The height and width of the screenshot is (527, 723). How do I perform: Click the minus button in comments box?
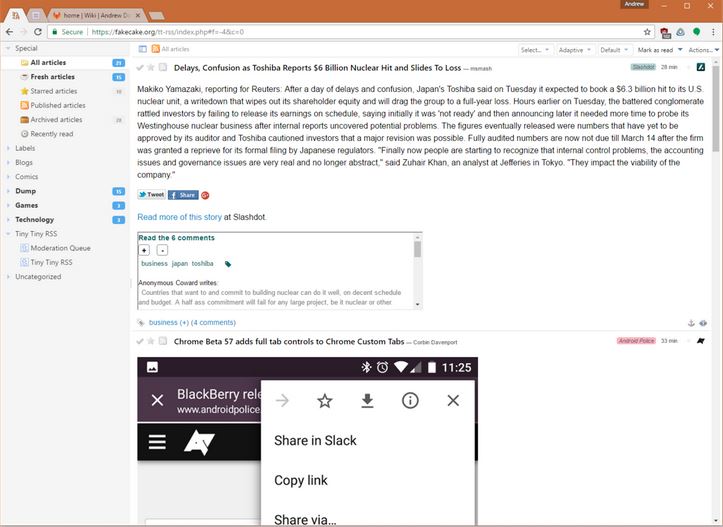[162, 250]
